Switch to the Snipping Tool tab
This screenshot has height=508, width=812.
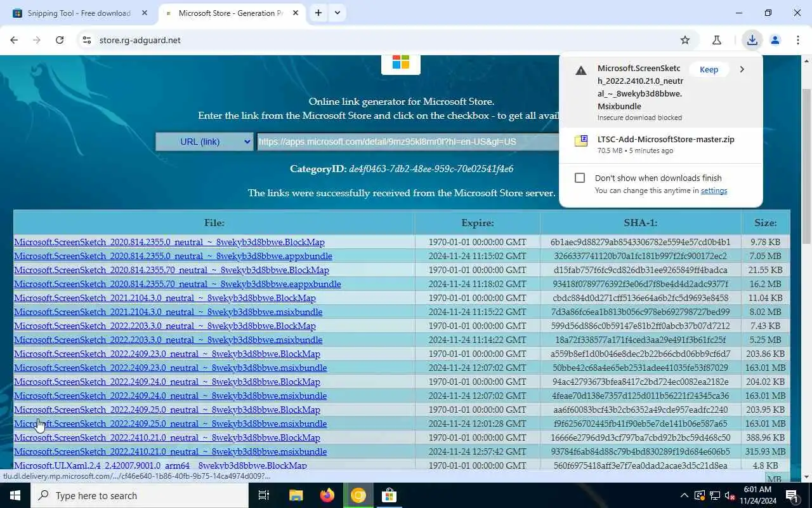tap(79, 13)
